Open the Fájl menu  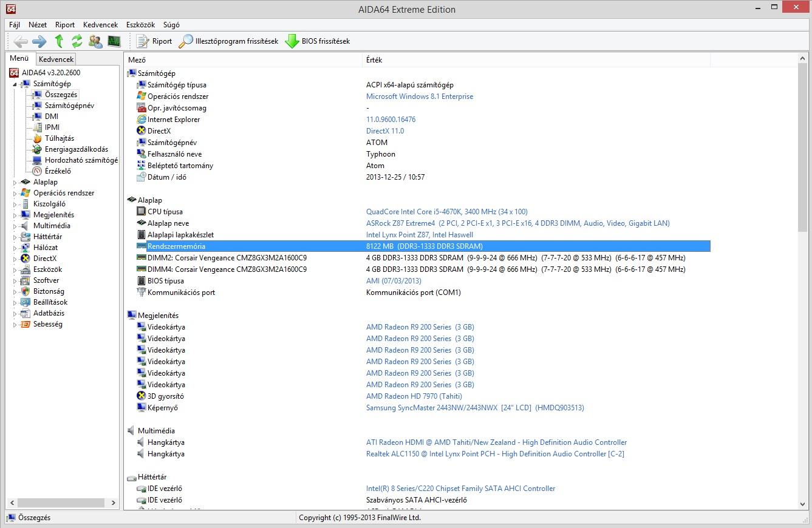tap(15, 25)
